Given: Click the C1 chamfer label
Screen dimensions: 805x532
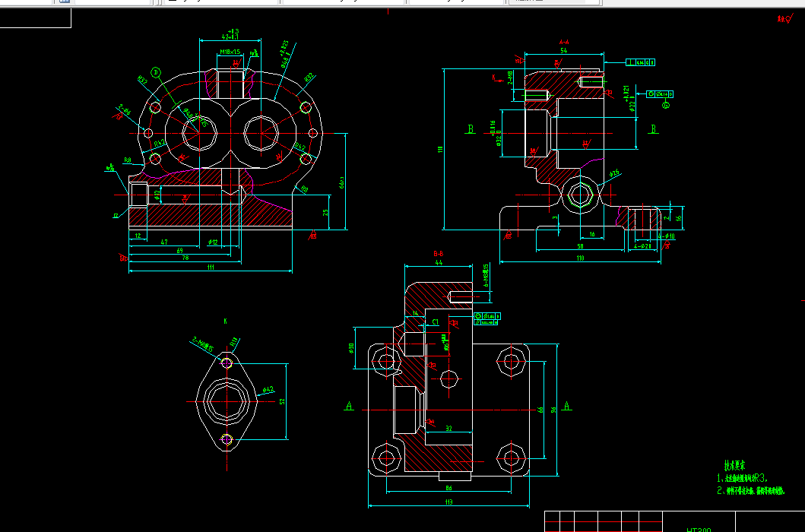Looking at the screenshot, I should (436, 322).
